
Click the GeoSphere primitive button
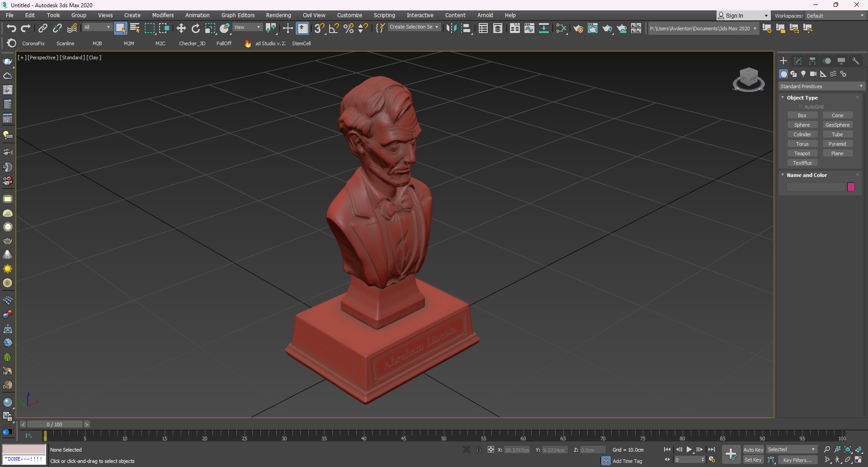pos(837,125)
